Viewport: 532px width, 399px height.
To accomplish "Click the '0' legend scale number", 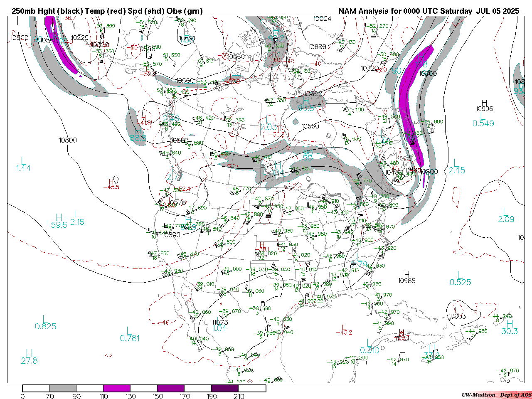I will 22,396.
